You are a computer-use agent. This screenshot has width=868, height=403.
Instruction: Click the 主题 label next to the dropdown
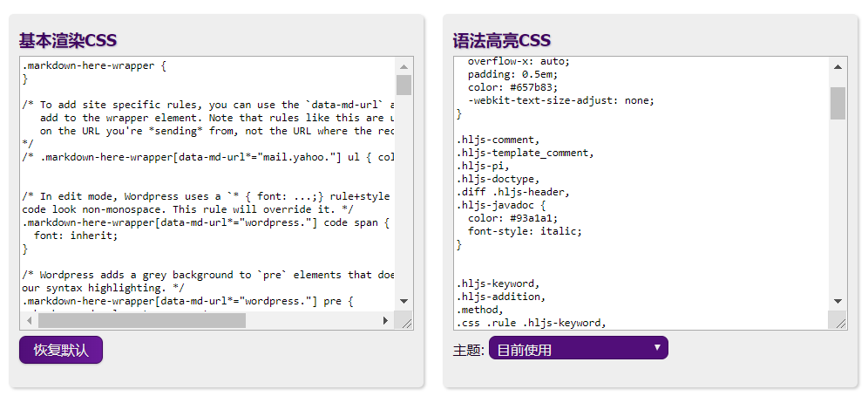tap(468, 350)
